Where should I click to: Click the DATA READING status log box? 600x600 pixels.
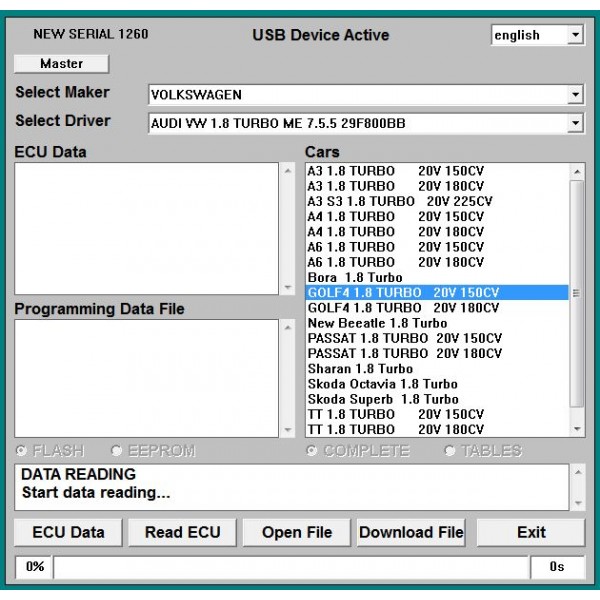coord(292,488)
